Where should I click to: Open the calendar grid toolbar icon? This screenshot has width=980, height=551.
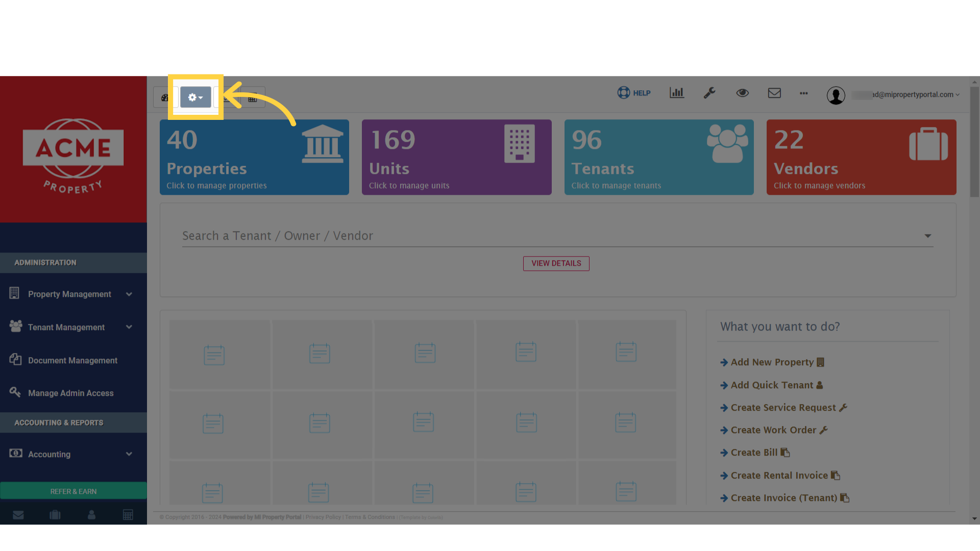click(253, 98)
